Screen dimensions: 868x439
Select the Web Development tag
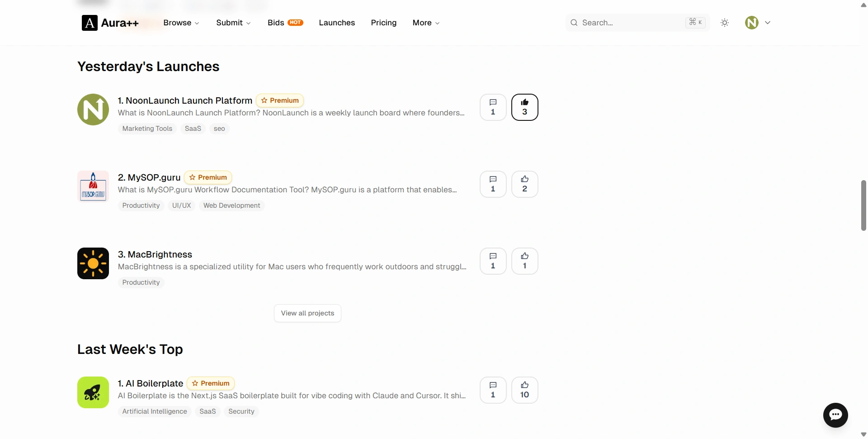(232, 205)
